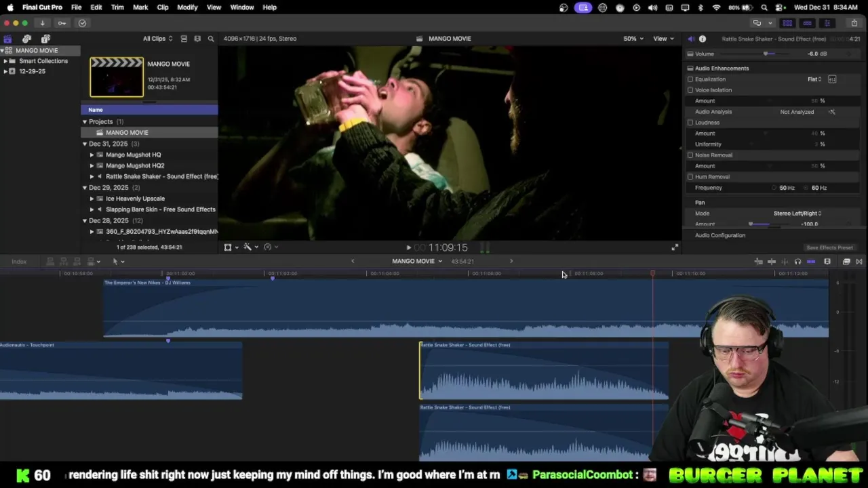
Task: Open the Spotlight search icon
Action: point(764,7)
